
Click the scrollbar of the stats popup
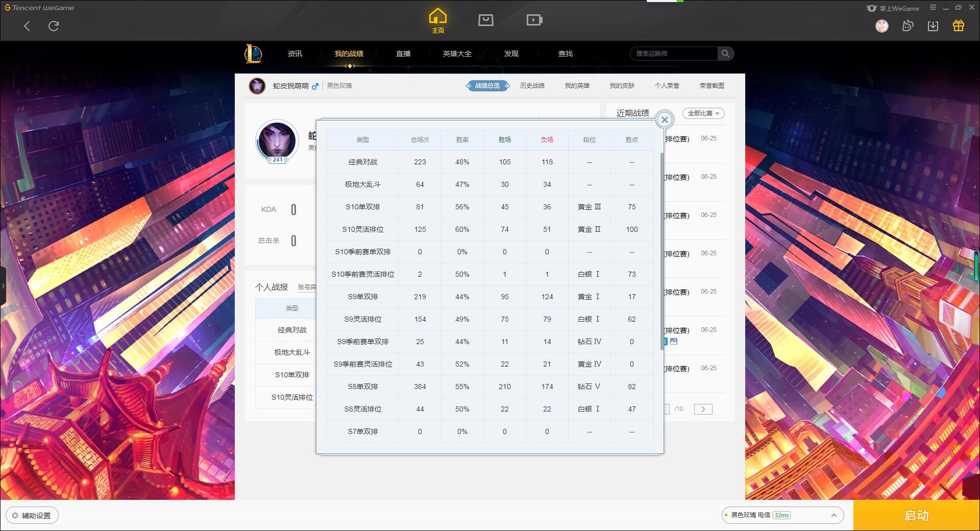(x=662, y=250)
